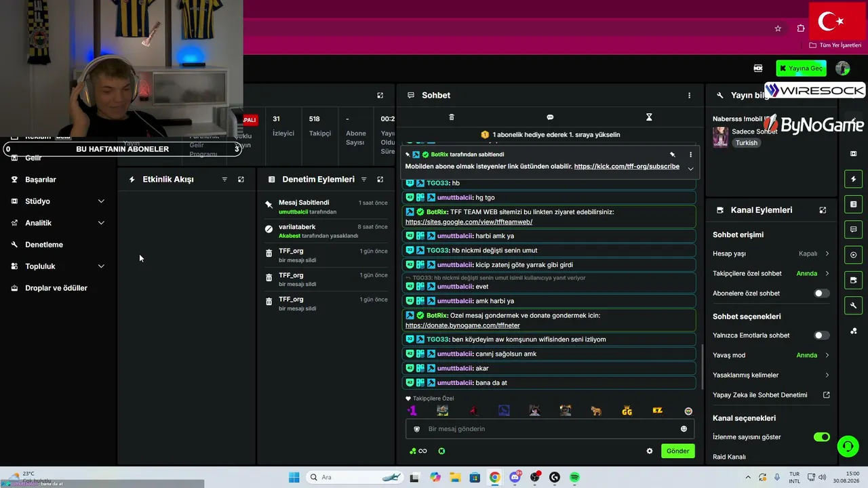Click the green K icon below message box
This screenshot has height=488, width=868.
[441, 451]
